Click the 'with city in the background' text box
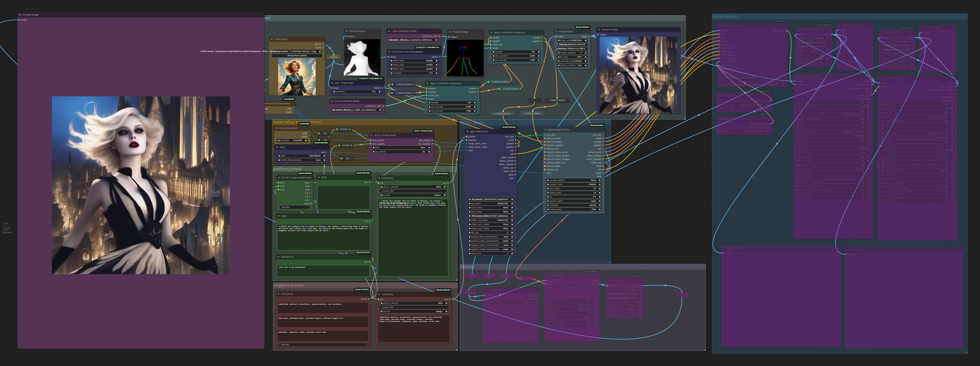This screenshot has height=366, width=980. pos(323,271)
